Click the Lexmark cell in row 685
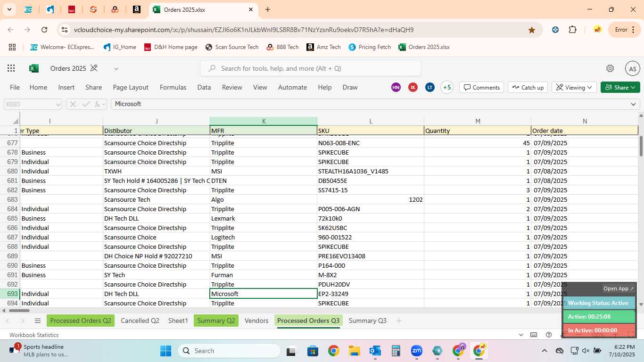Viewport: 644px width, 362px height. pos(264,218)
